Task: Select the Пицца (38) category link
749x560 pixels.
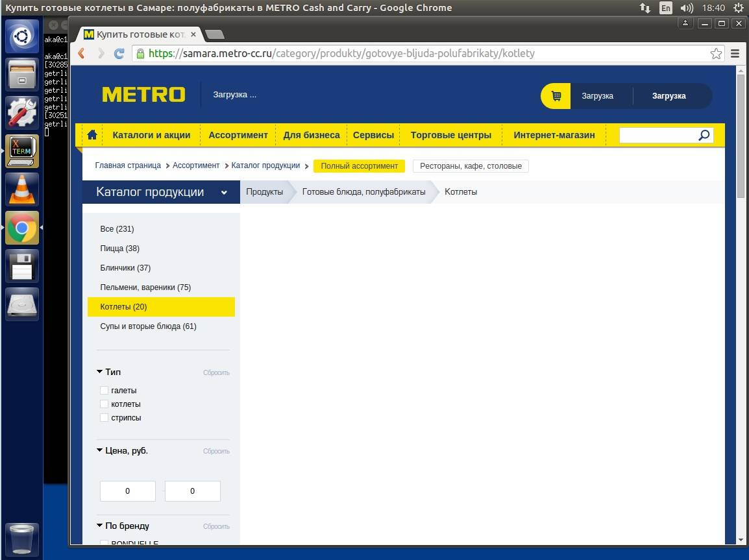Action: pos(119,249)
